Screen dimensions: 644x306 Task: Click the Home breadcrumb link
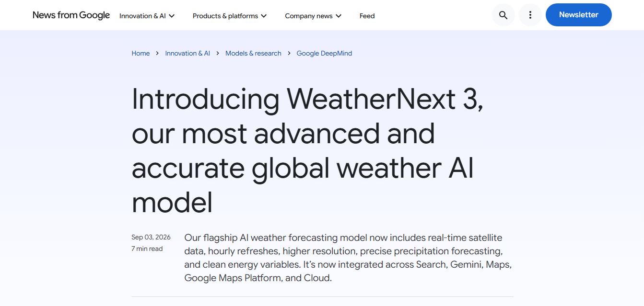[141, 53]
